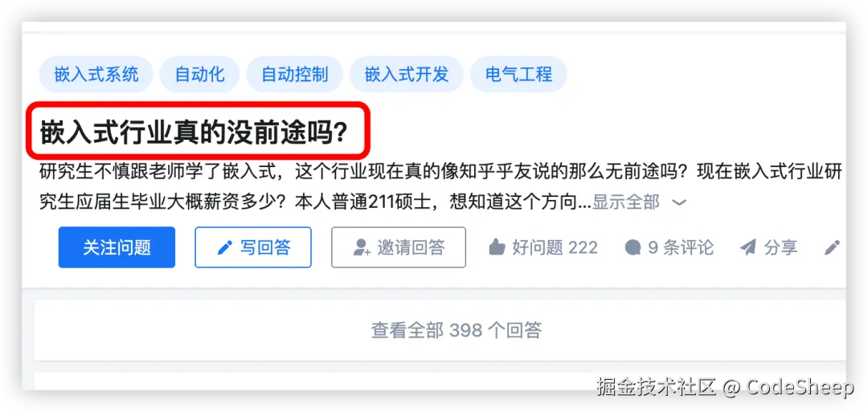Click the chevron arrow next to 显示全部
The image size is (868, 412).
pos(679,203)
